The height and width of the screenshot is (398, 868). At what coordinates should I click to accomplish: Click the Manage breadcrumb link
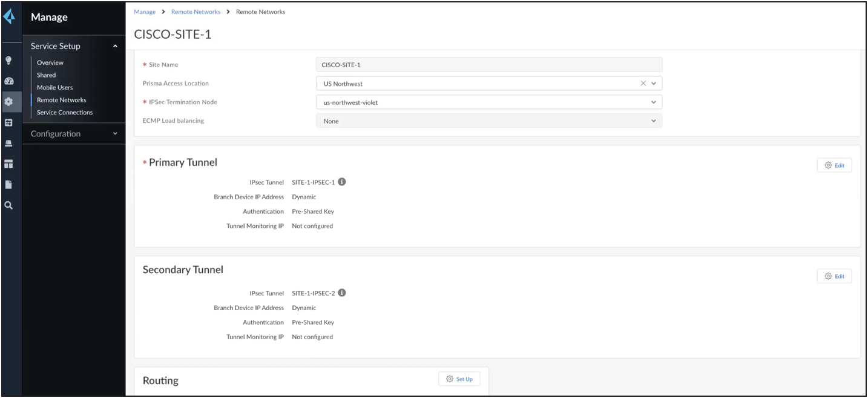(x=145, y=12)
